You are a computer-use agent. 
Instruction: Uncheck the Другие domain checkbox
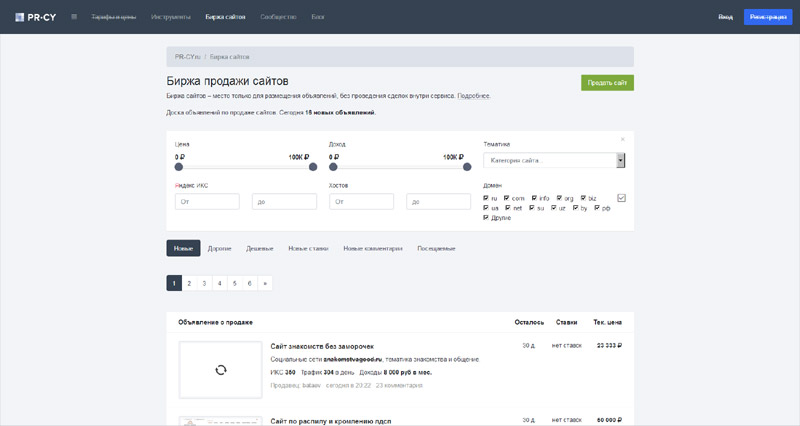[x=486, y=217]
